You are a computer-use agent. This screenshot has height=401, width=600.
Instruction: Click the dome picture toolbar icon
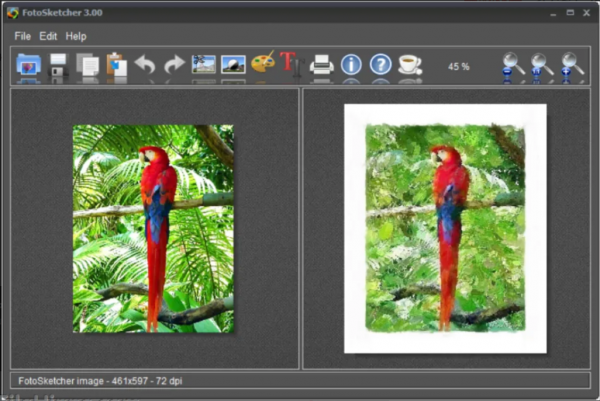233,64
